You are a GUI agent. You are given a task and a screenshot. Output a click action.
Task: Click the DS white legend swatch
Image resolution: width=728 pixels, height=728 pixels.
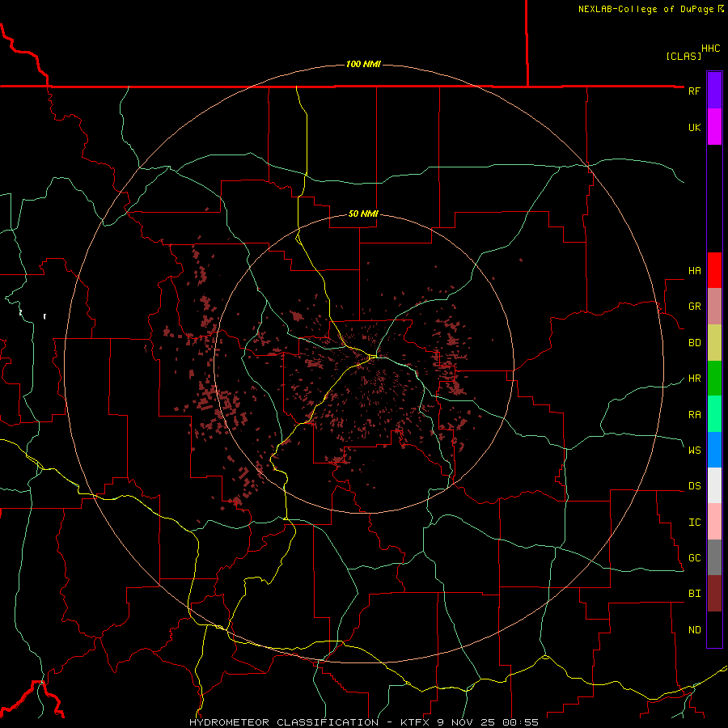(714, 485)
